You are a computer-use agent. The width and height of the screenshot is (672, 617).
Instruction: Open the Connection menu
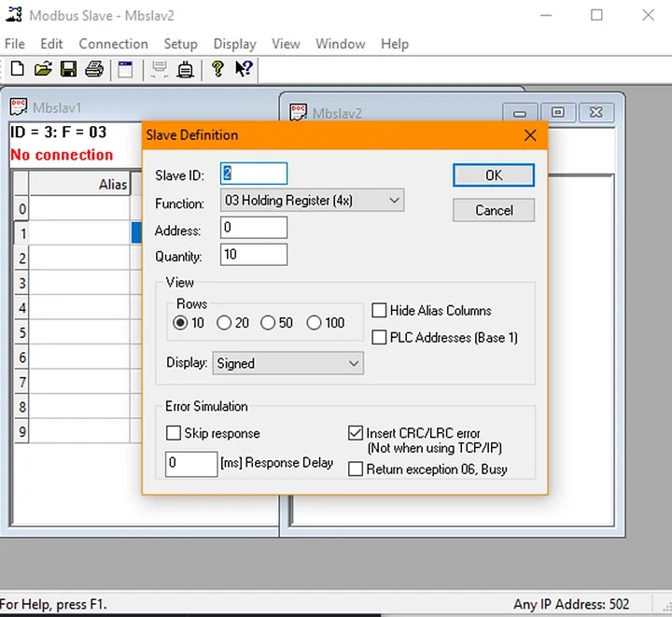113,44
